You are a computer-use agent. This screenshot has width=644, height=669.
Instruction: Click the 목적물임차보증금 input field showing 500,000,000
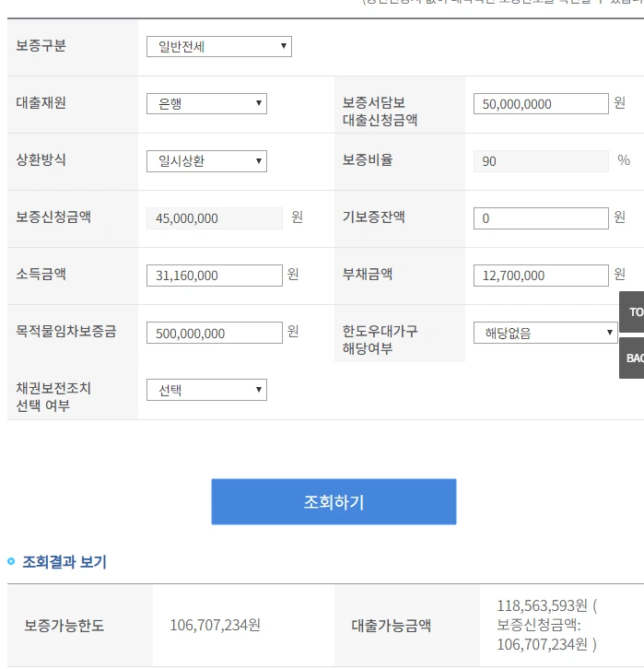[214, 333]
